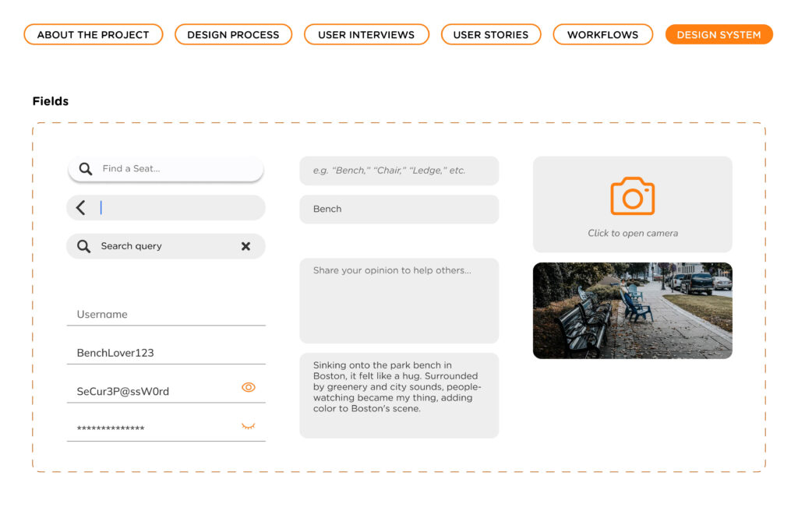
Task: Click the Search query text field
Action: [166, 246]
